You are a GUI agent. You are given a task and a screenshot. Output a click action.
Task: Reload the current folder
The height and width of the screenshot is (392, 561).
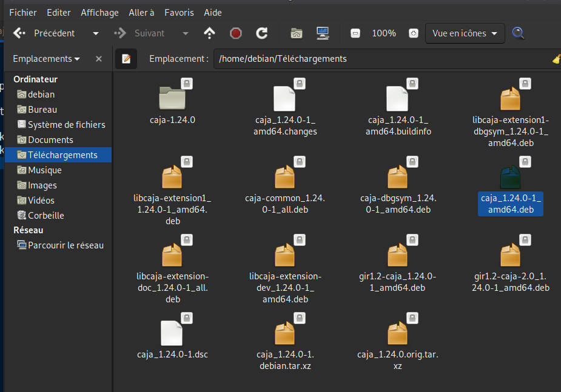262,33
